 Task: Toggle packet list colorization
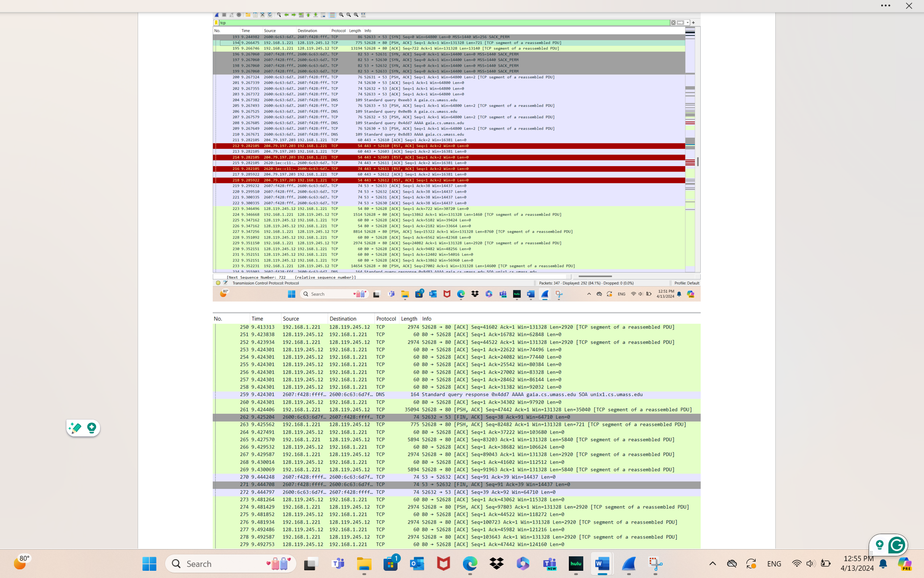332,15
